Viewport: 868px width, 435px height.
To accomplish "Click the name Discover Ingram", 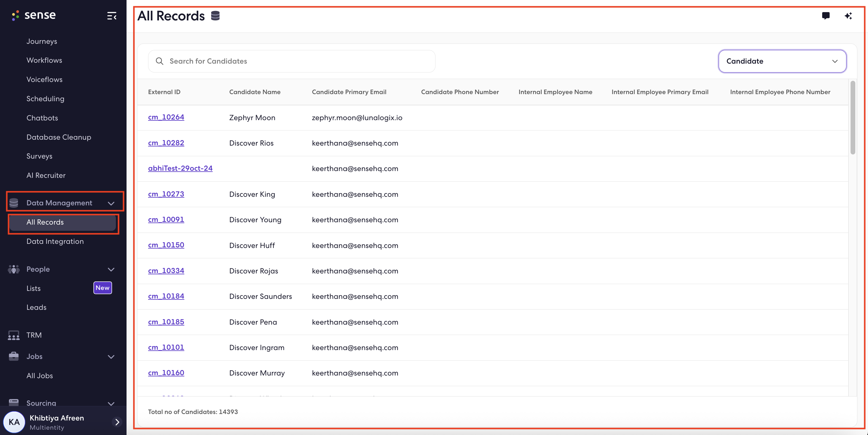I will (257, 347).
